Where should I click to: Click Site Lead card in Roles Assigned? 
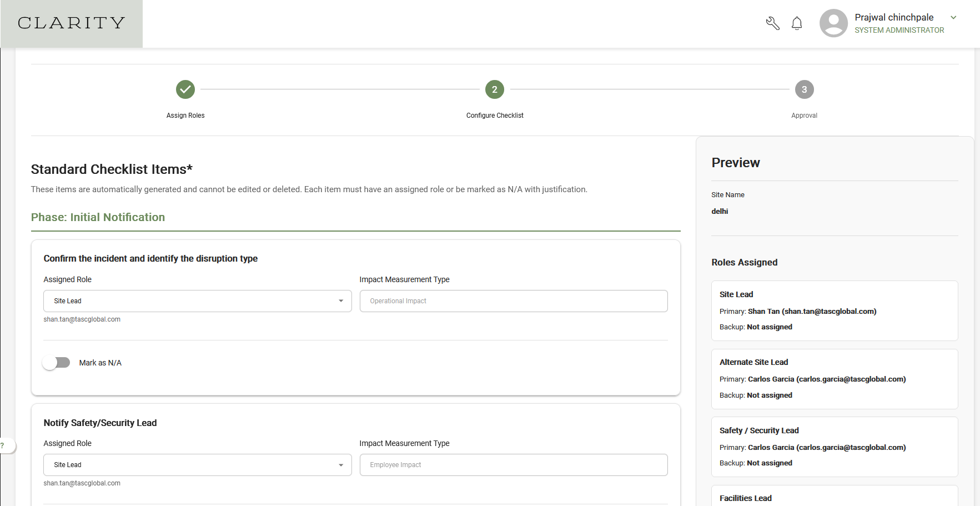pyautogui.click(x=835, y=310)
